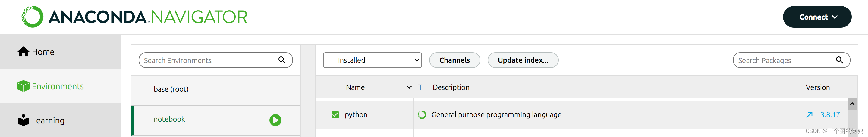The image size is (868, 137).
Task: Switch to the Home tab
Action: point(43,52)
